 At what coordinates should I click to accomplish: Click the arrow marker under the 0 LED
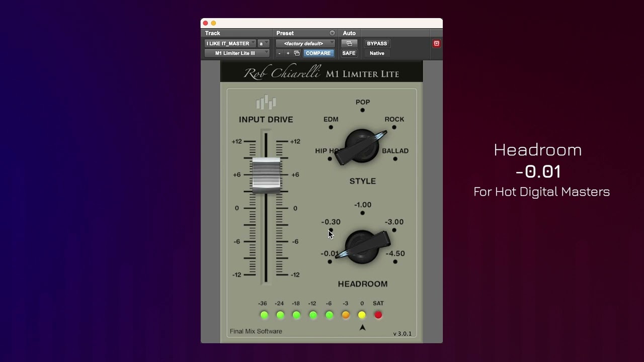tap(362, 327)
